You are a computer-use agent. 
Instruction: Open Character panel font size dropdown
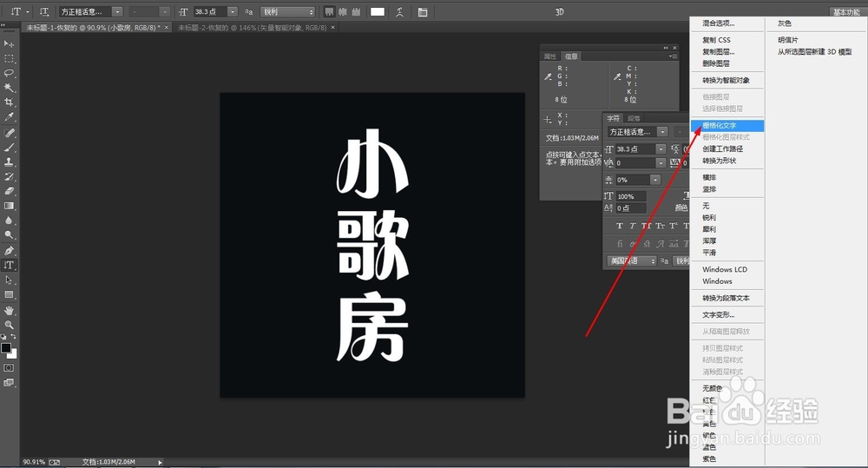click(x=661, y=149)
